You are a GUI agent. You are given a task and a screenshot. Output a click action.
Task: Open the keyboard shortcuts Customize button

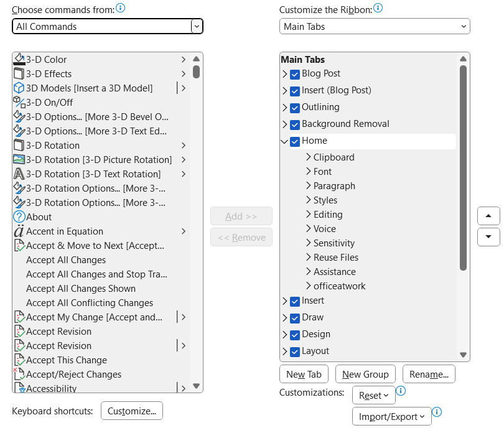pos(132,411)
